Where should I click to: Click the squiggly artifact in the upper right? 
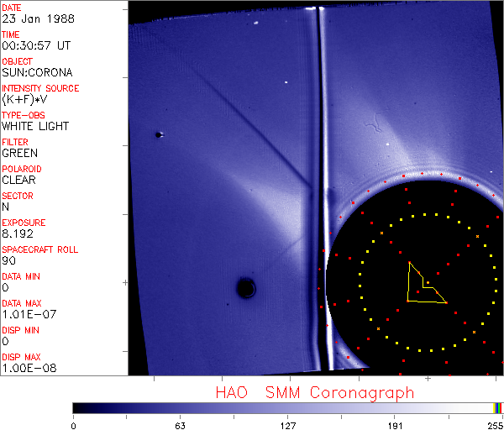(370, 128)
